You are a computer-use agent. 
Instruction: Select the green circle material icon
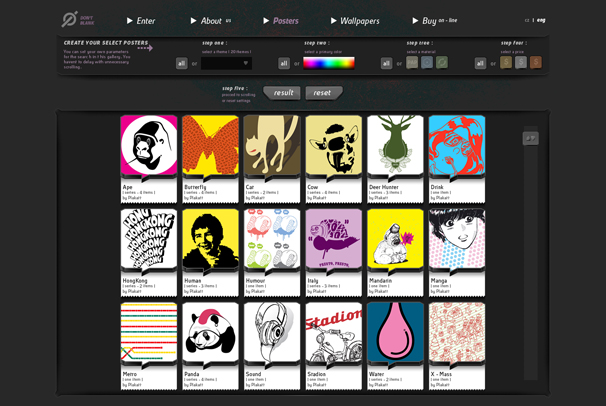(x=441, y=63)
